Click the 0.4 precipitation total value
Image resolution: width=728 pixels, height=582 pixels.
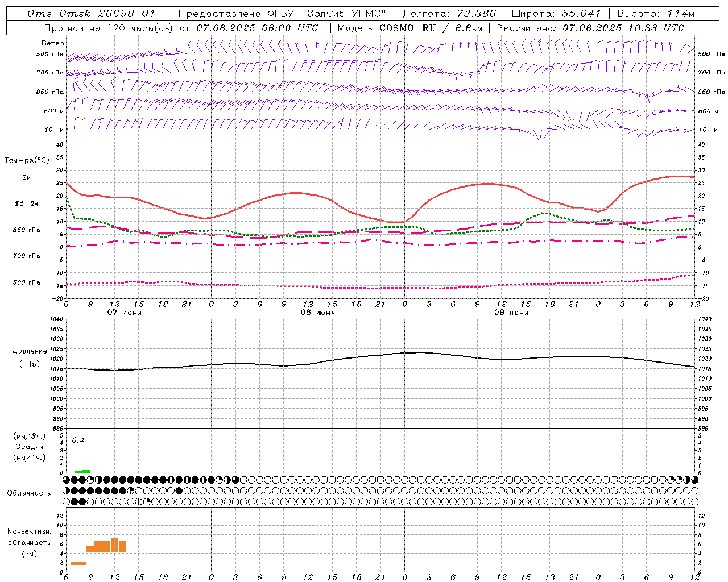(78, 440)
